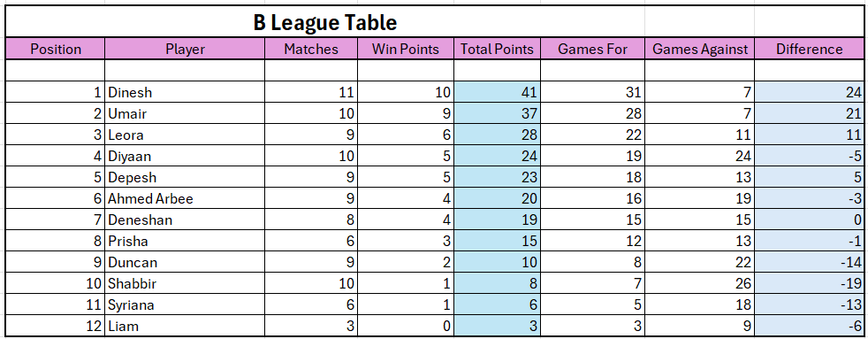Select the Umair player name cell

(x=185, y=113)
